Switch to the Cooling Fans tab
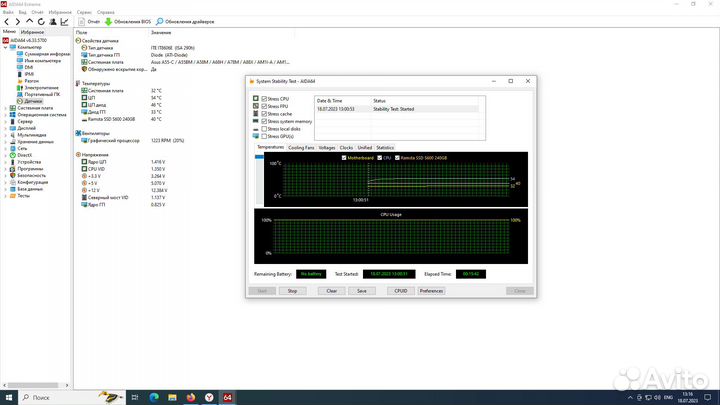This screenshot has width=720, height=405. click(301, 148)
